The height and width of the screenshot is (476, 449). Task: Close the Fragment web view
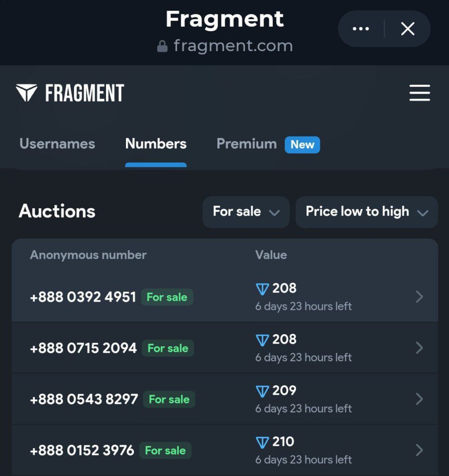click(x=408, y=29)
